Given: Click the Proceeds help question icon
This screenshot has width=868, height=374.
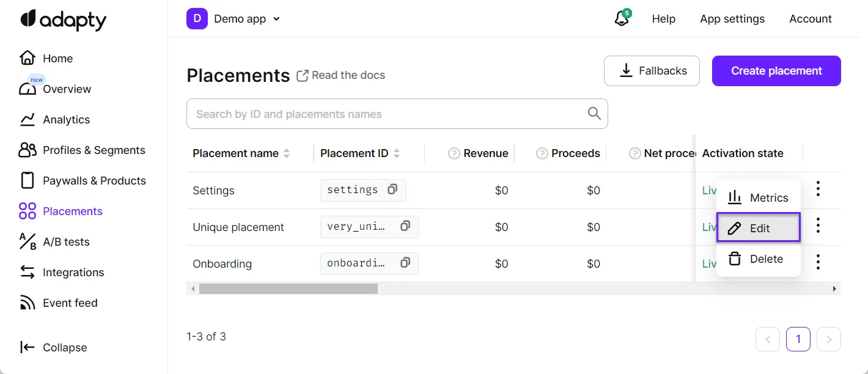Looking at the screenshot, I should (542, 153).
